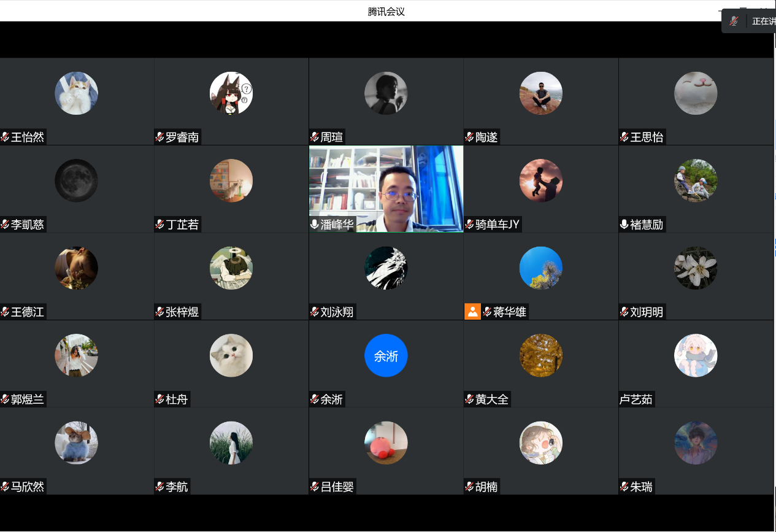
Task: Select 潘峰华's live video feed
Action: 386,184
